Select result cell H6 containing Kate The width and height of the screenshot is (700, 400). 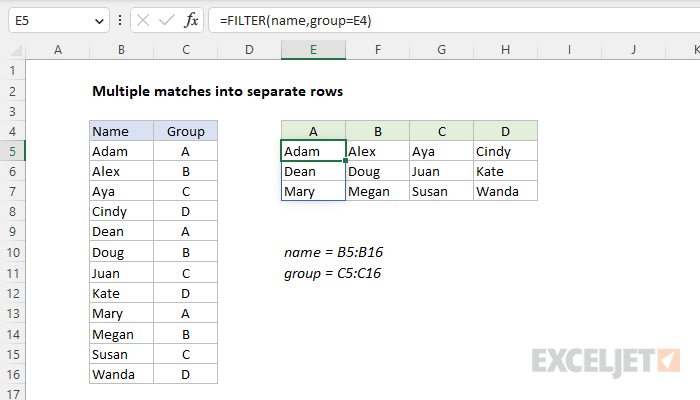click(505, 171)
